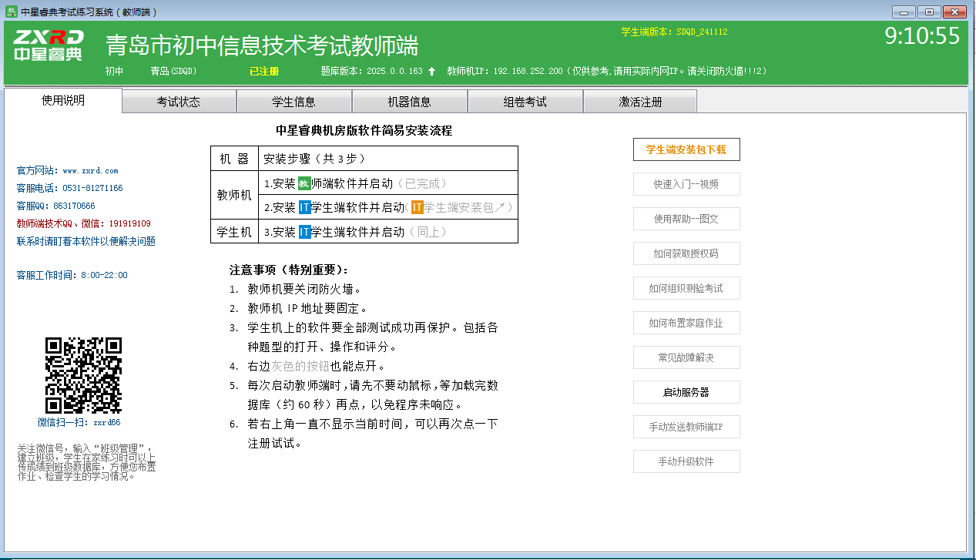
Task: Click the blue IT icon in step 3
Action: tap(304, 232)
